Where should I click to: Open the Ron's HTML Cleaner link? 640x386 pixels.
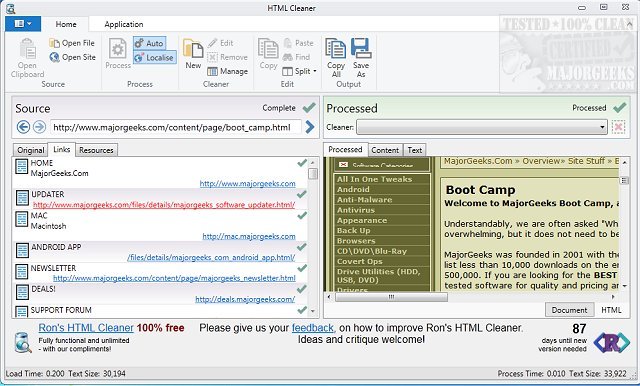tap(86, 328)
